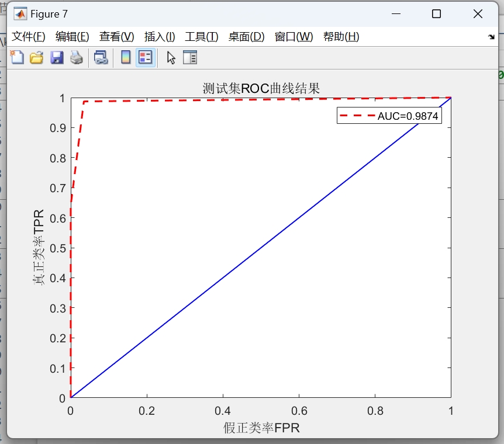
Task: Print the ROC figure
Action: [x=76, y=57]
